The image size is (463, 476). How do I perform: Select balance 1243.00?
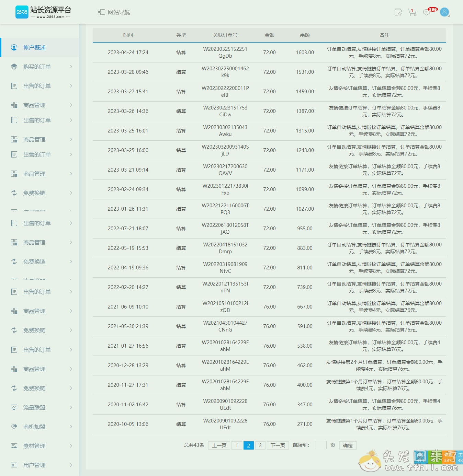pos(305,150)
